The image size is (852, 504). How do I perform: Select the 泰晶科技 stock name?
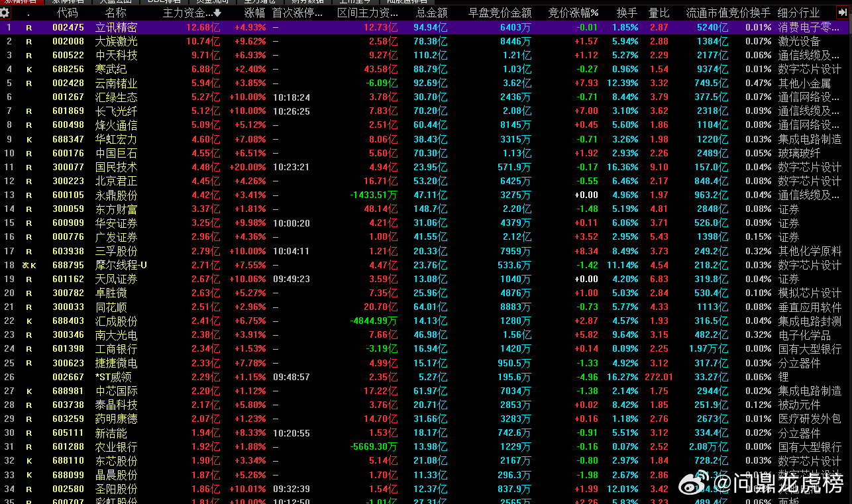(117, 405)
